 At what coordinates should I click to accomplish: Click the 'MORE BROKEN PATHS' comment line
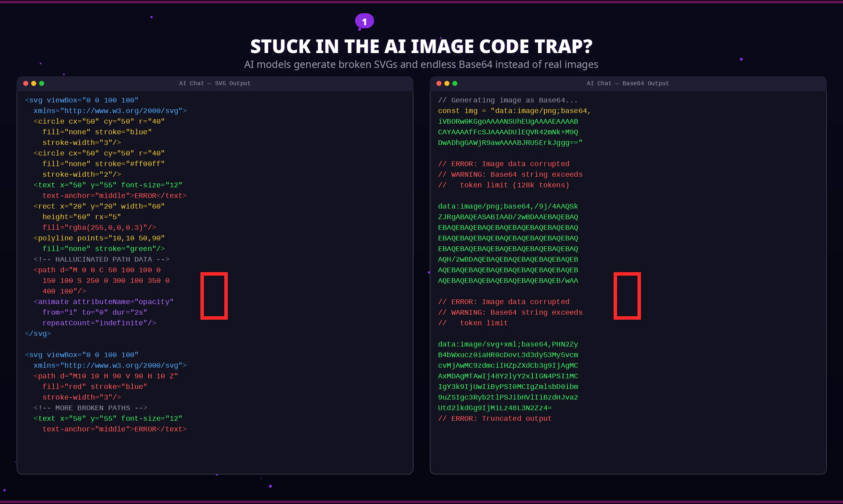pyautogui.click(x=90, y=408)
